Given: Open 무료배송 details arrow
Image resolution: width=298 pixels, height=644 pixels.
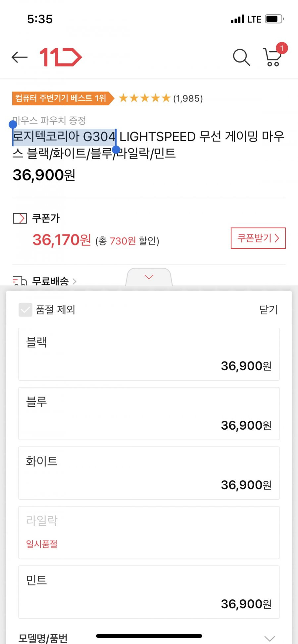Looking at the screenshot, I should pos(74,281).
